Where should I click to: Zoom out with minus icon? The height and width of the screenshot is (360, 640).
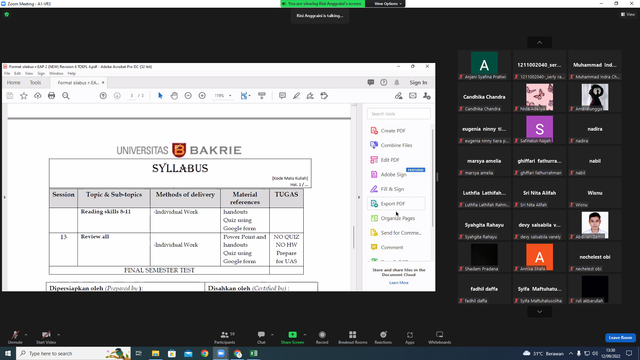[188, 96]
